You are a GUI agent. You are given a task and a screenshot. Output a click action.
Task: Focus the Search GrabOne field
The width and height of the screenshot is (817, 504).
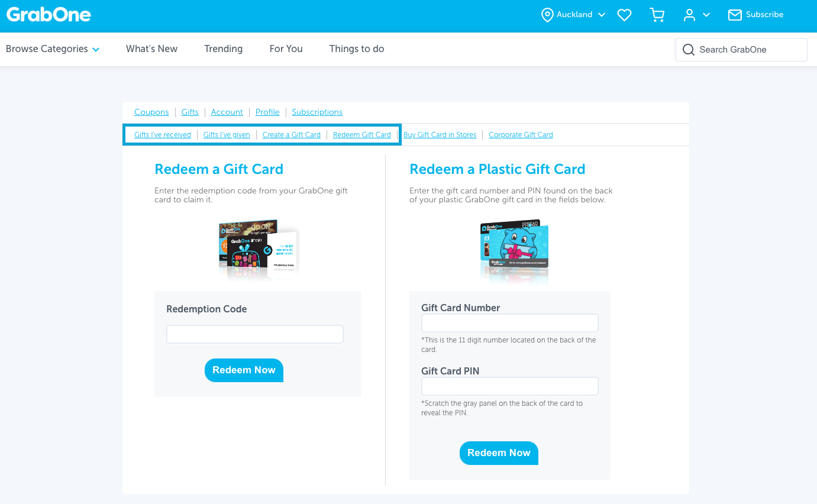(x=741, y=50)
